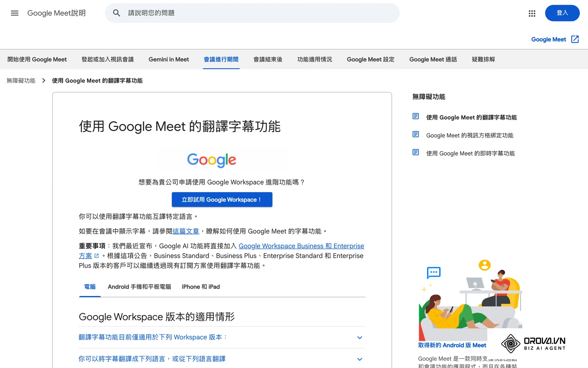Screen dimensions: 588x368
Task: Select the 開始使用 Google Meet nav tab
Action: pos(37,59)
